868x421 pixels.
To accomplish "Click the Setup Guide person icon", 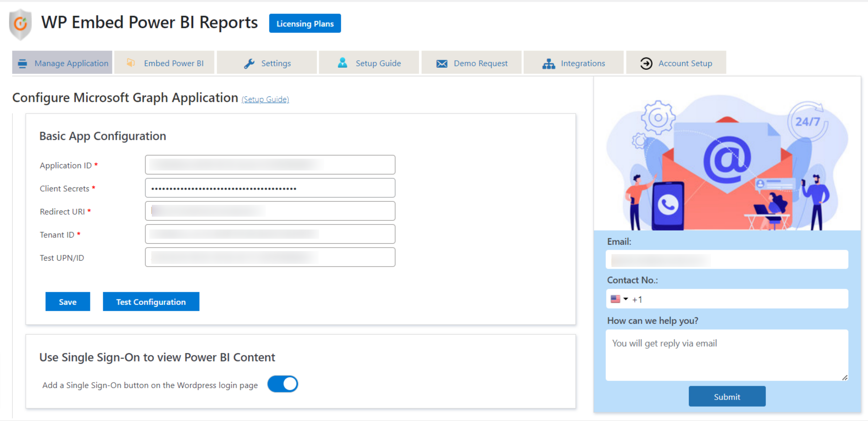I will pos(342,63).
